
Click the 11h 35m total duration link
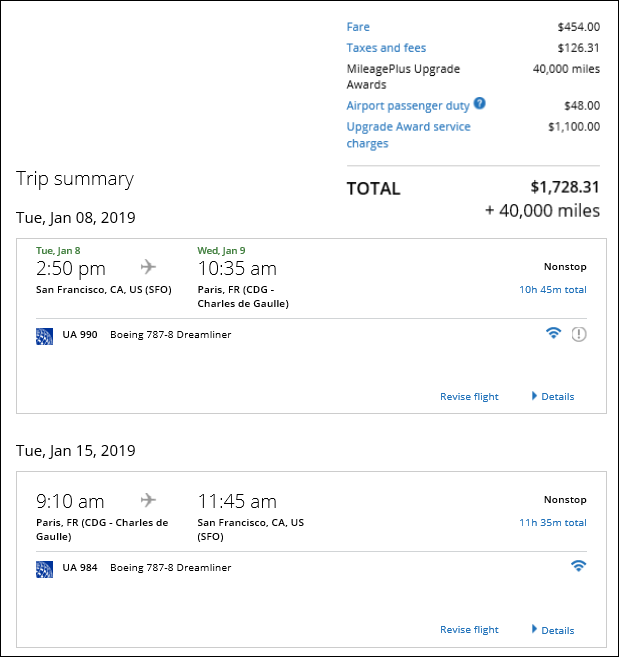click(x=553, y=522)
